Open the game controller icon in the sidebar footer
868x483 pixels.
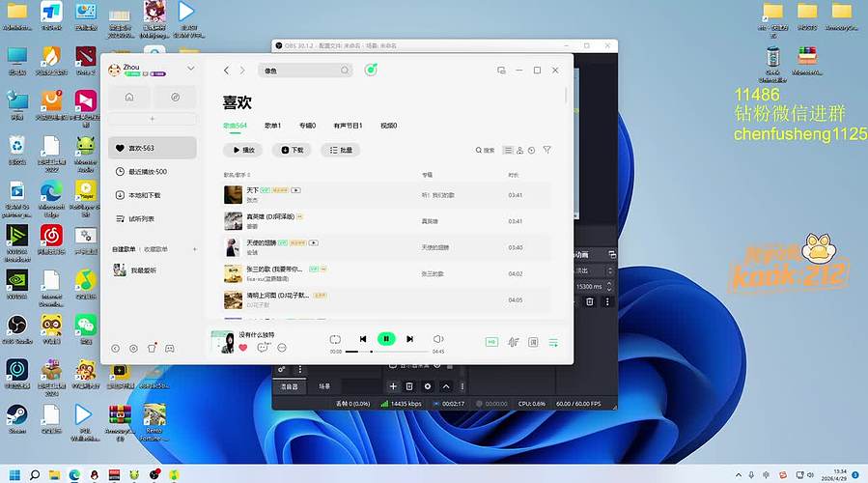(169, 349)
